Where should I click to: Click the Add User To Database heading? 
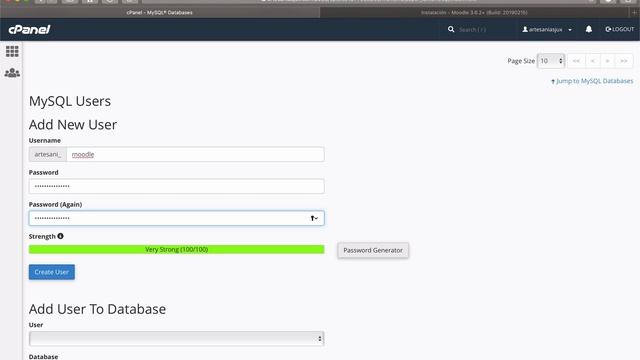pyautogui.click(x=97, y=309)
